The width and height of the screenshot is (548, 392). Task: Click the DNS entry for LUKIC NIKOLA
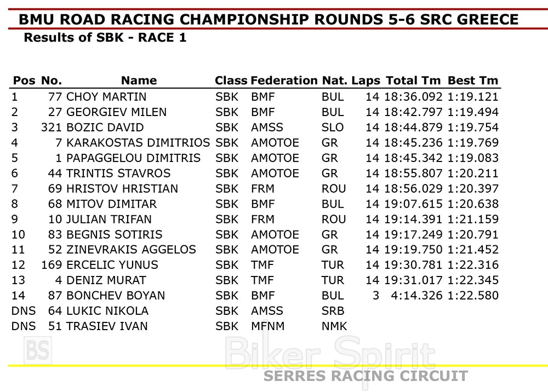click(23, 311)
